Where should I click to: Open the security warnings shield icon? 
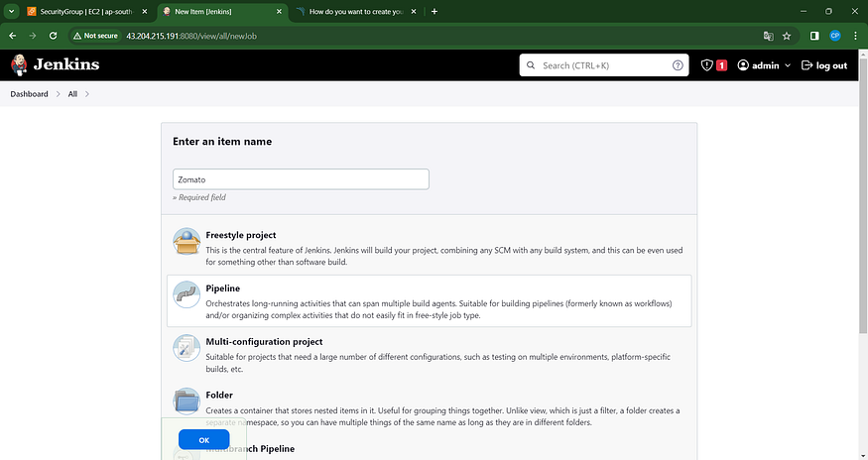[707, 65]
